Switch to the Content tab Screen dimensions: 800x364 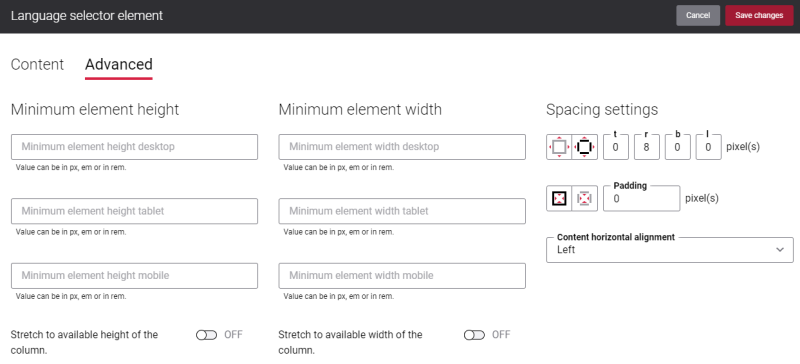point(37,64)
